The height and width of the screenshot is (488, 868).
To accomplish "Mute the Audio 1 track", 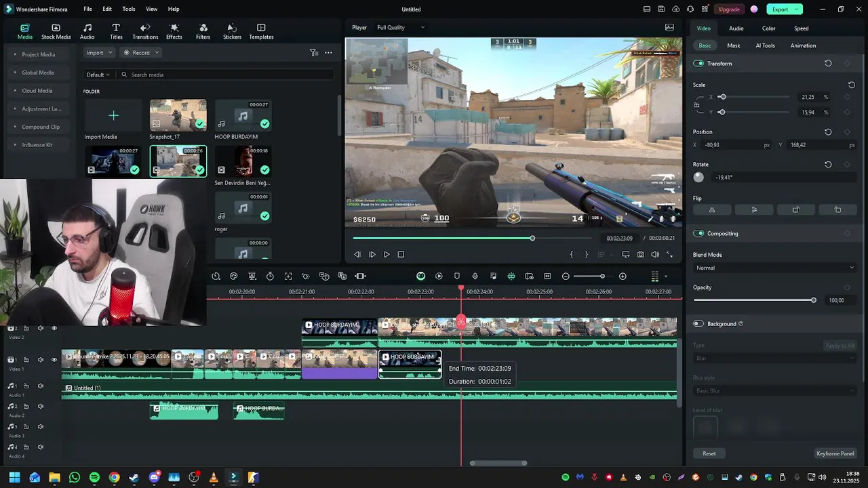I will [x=41, y=386].
